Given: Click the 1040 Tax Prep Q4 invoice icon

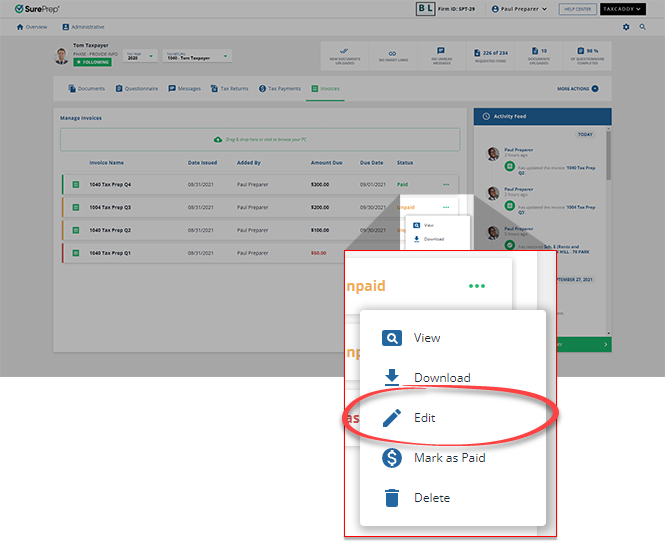Looking at the screenshot, I should pyautogui.click(x=75, y=184).
